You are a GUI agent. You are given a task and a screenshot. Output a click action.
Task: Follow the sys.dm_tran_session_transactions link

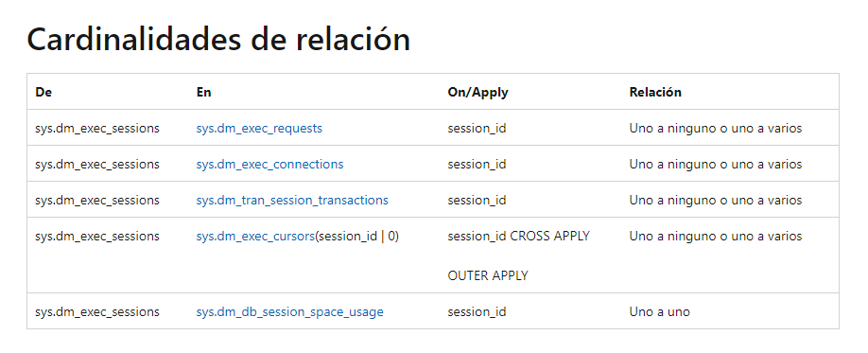292,200
